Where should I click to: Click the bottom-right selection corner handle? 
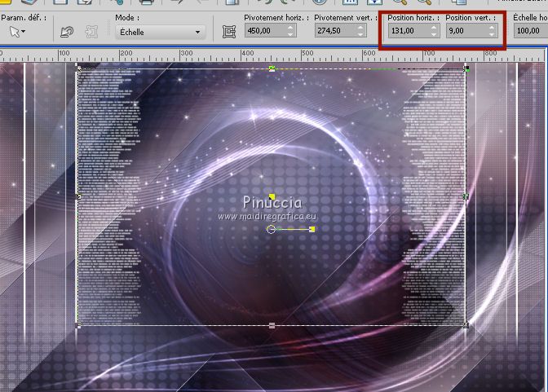pos(466,325)
